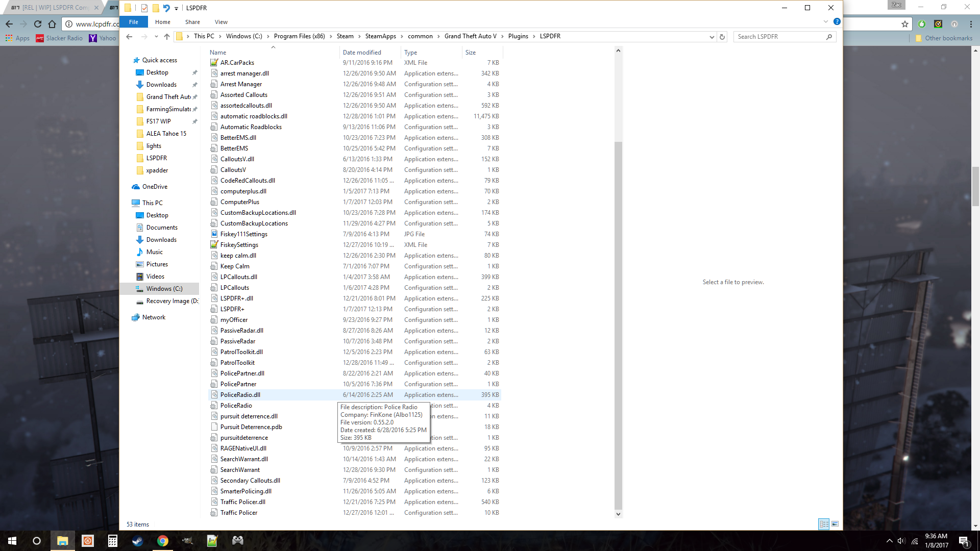This screenshot has width=980, height=551.
Task: Click the Up directory arrow icon
Action: click(167, 37)
